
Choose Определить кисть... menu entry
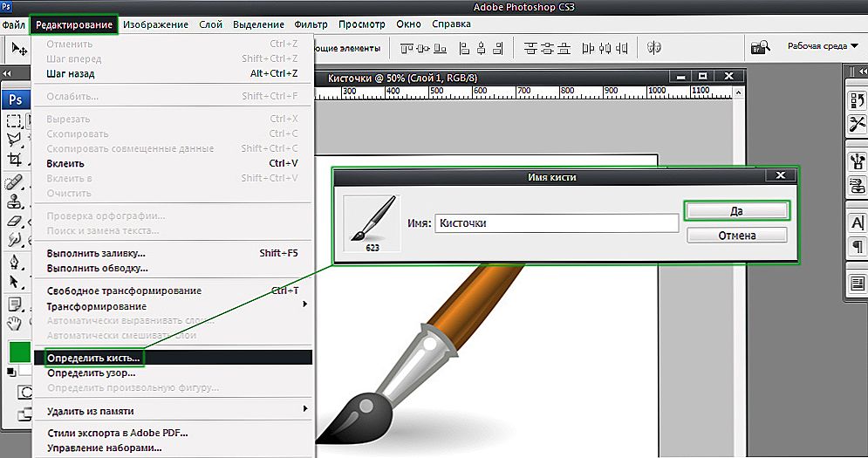(x=173, y=358)
